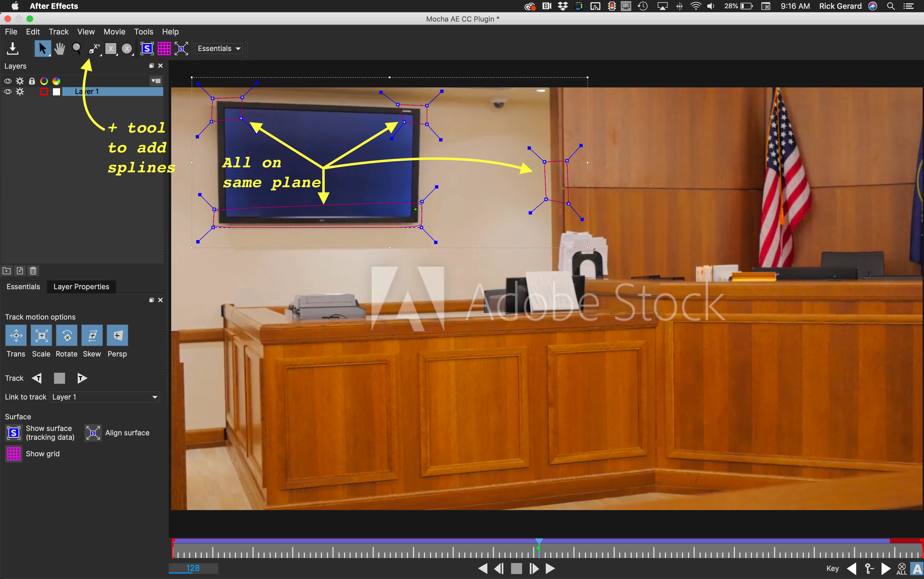Screen dimensions: 924x579
Task: Open the Track menu
Action: point(58,32)
